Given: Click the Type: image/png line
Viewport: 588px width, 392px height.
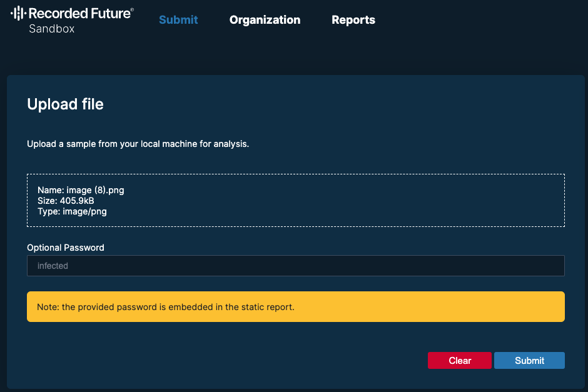Looking at the screenshot, I should (x=72, y=211).
